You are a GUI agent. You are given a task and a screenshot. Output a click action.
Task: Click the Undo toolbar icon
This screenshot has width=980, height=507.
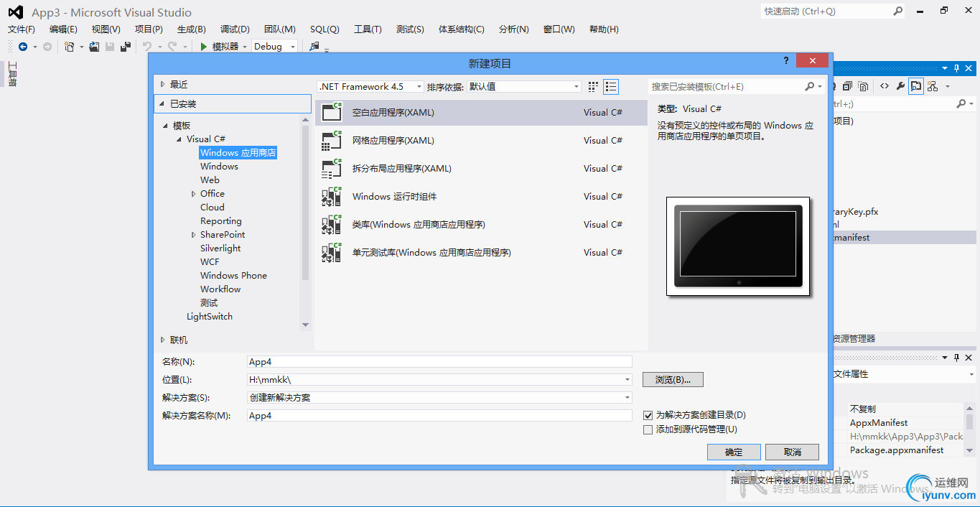[x=147, y=47]
